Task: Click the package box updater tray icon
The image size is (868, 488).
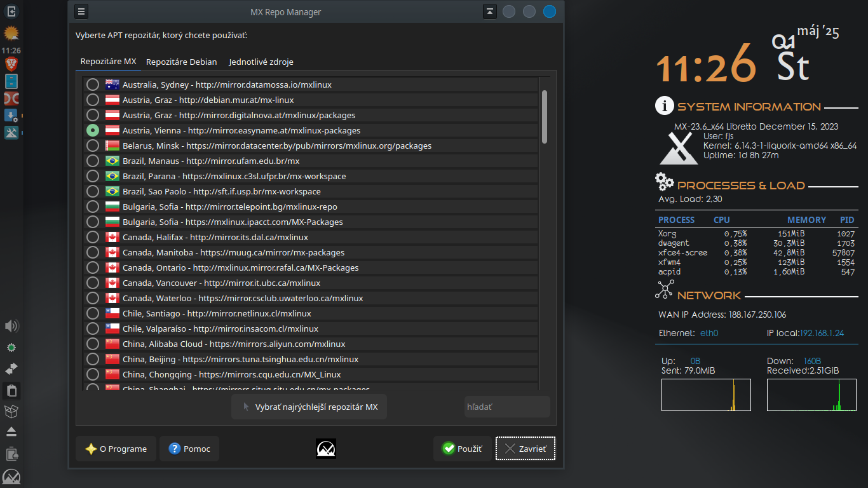Action: click(11, 412)
